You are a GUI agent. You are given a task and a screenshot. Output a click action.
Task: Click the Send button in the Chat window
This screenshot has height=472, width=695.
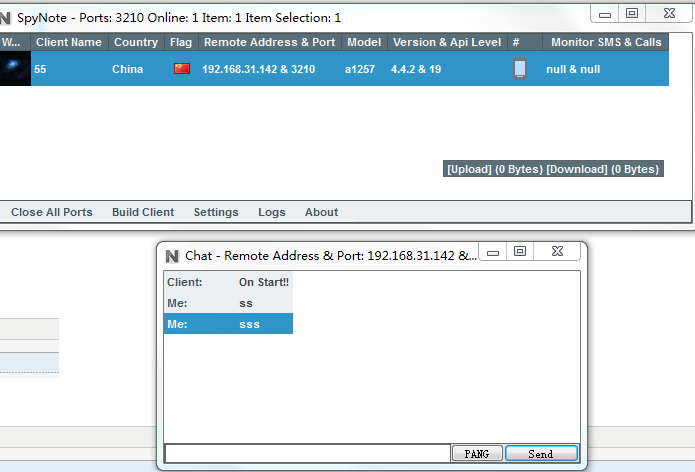tap(541, 453)
